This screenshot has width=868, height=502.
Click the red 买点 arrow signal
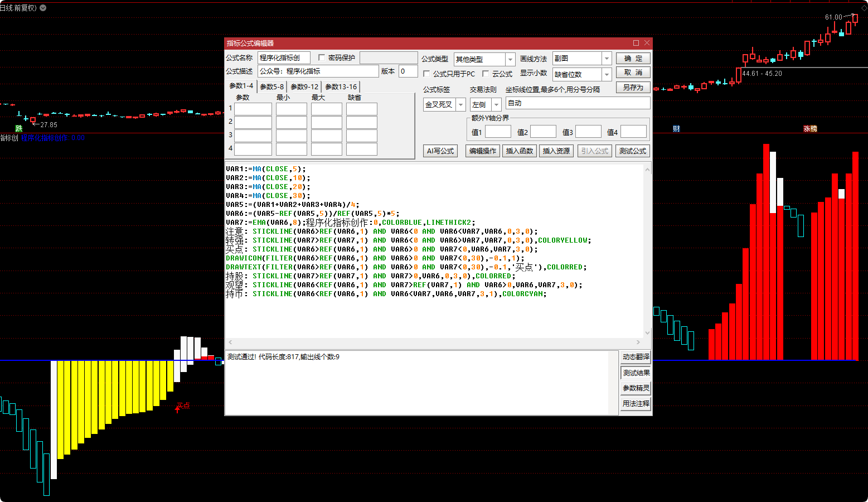pyautogui.click(x=178, y=409)
